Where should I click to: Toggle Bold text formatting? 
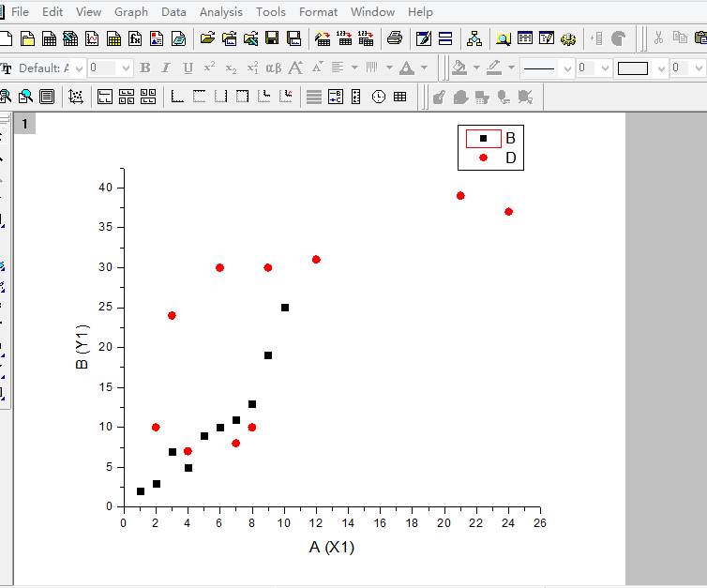click(x=144, y=68)
